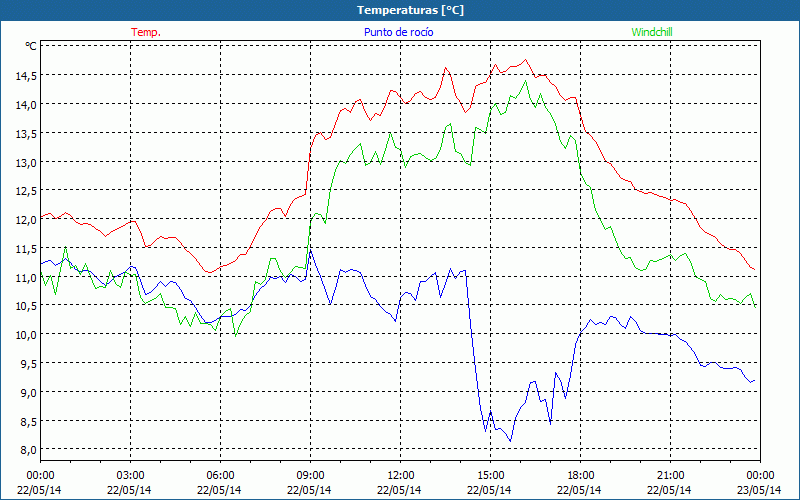
Task: Click the 14,5 y-axis value
Action: (26, 76)
